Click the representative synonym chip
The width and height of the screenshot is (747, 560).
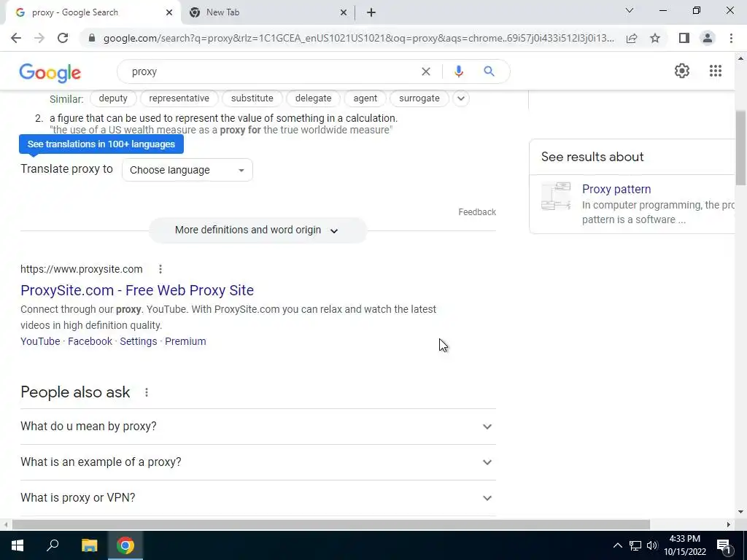click(179, 98)
